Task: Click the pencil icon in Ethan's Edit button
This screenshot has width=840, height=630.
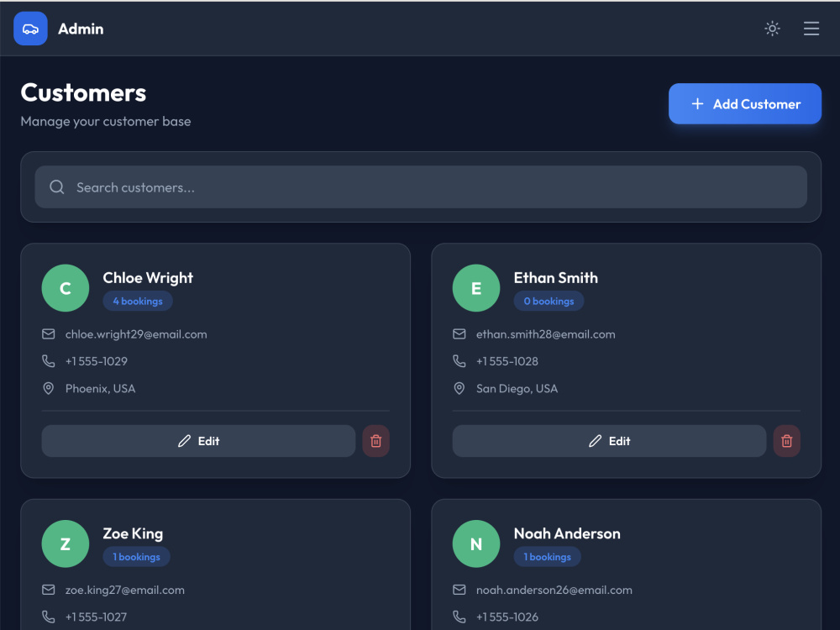Action: tap(596, 441)
